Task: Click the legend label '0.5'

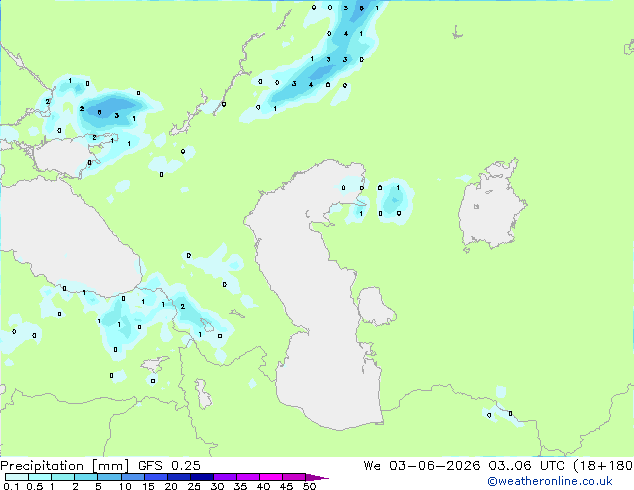Action: [35, 486]
